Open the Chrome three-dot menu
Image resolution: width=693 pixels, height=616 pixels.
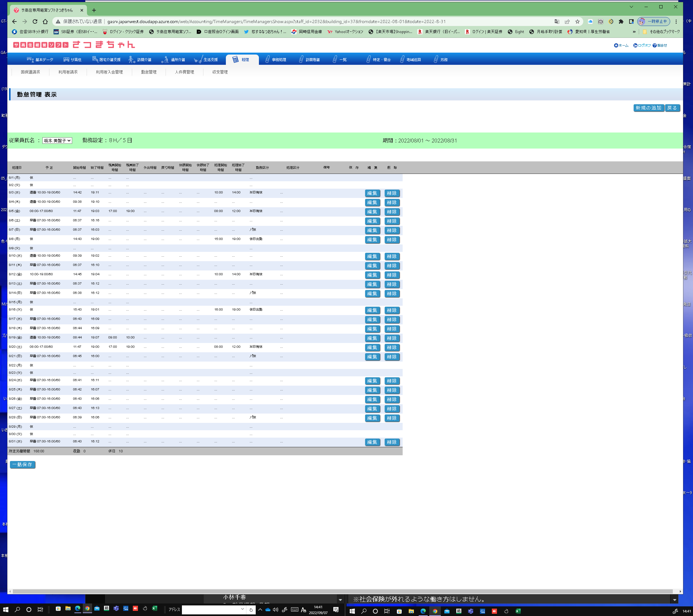(x=676, y=21)
